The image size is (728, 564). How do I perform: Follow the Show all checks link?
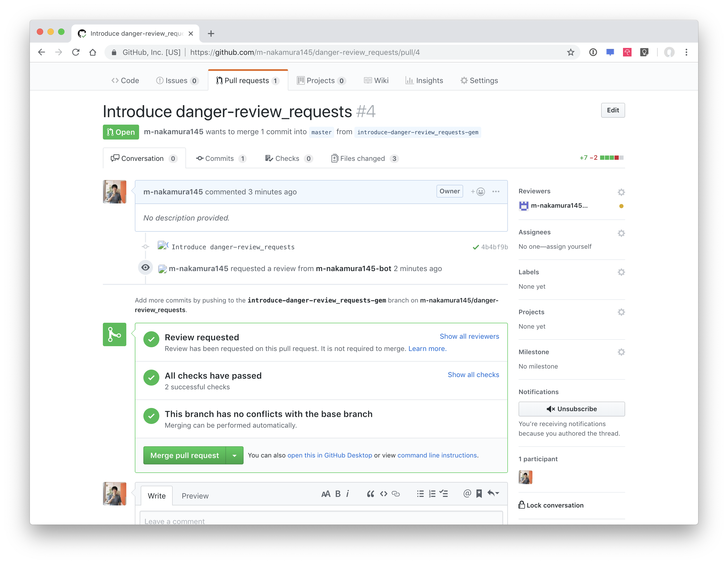[473, 374]
